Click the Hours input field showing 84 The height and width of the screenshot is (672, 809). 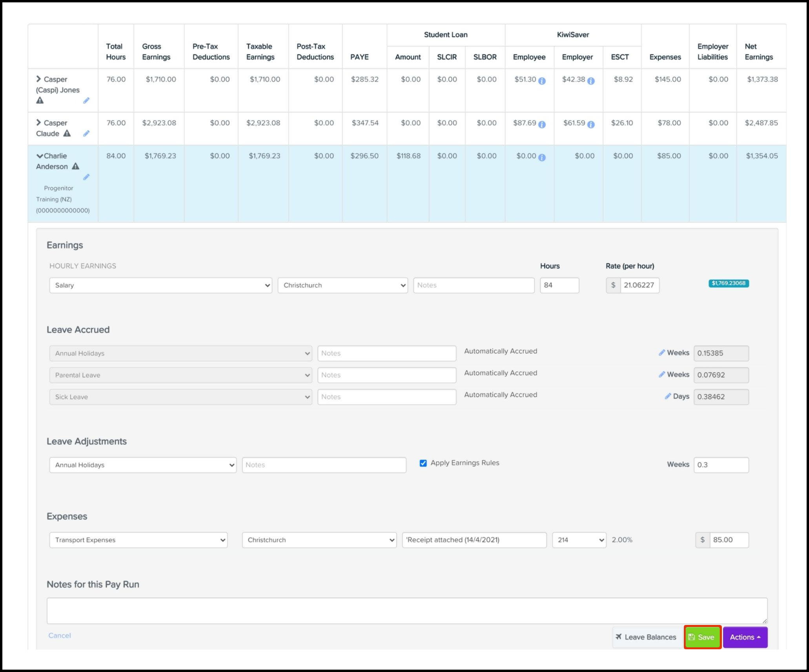(559, 285)
